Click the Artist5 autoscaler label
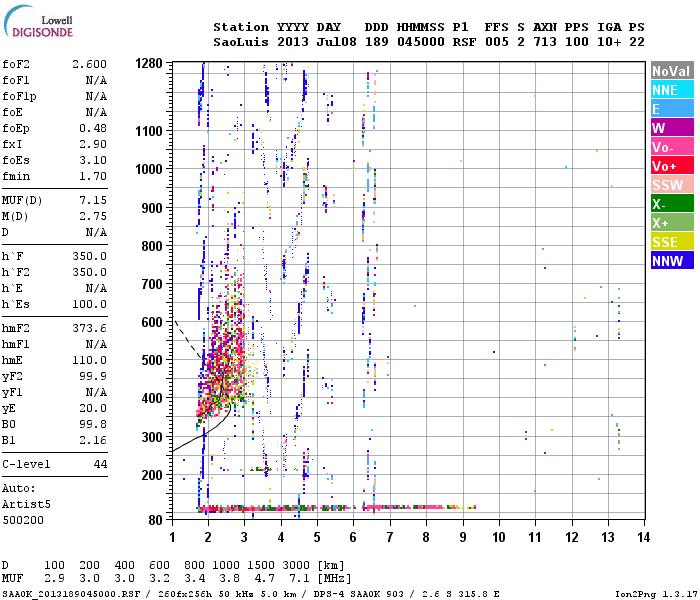This screenshot has width=700, height=600. [x=26, y=504]
